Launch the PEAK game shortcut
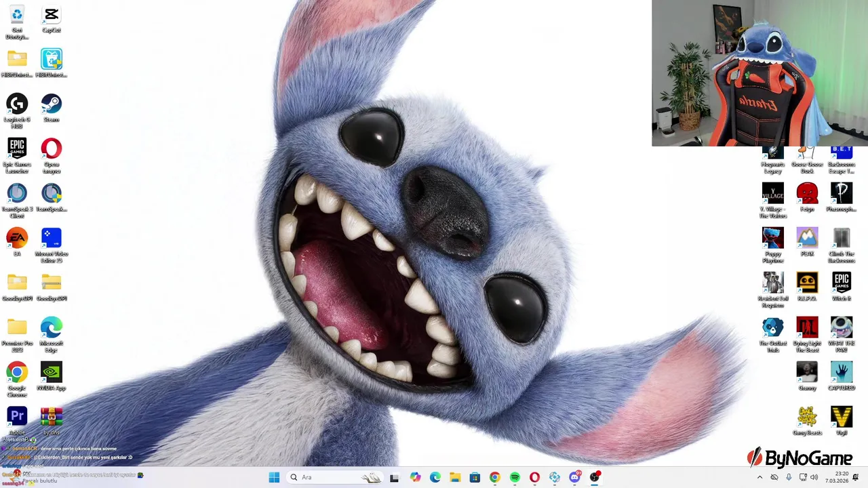Image resolution: width=868 pixels, height=488 pixels. coord(807,243)
